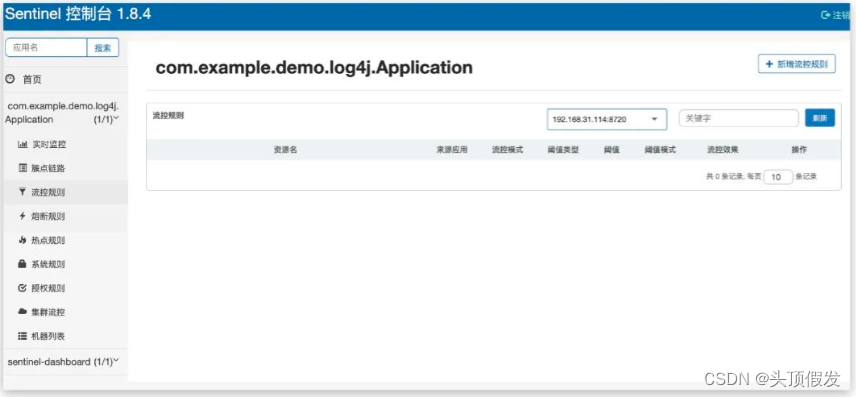Click the flame icon for 热点规则

(x=22, y=240)
